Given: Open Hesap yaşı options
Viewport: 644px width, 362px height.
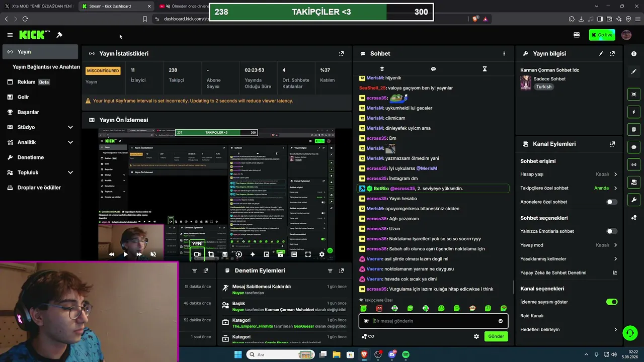Looking at the screenshot, I should 569,174.
